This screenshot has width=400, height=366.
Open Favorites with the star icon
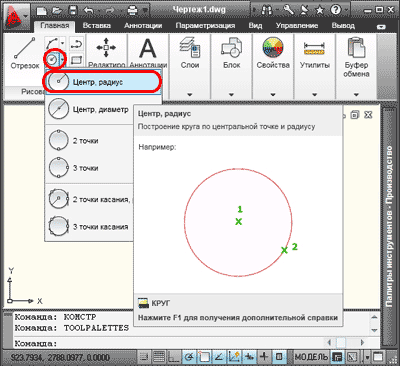320,10
